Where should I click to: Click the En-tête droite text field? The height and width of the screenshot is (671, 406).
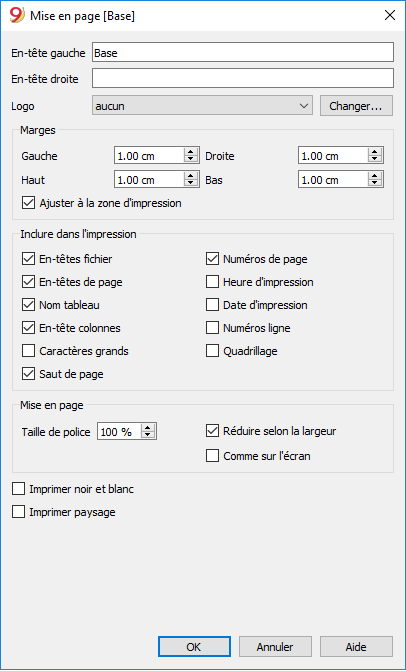click(243, 78)
